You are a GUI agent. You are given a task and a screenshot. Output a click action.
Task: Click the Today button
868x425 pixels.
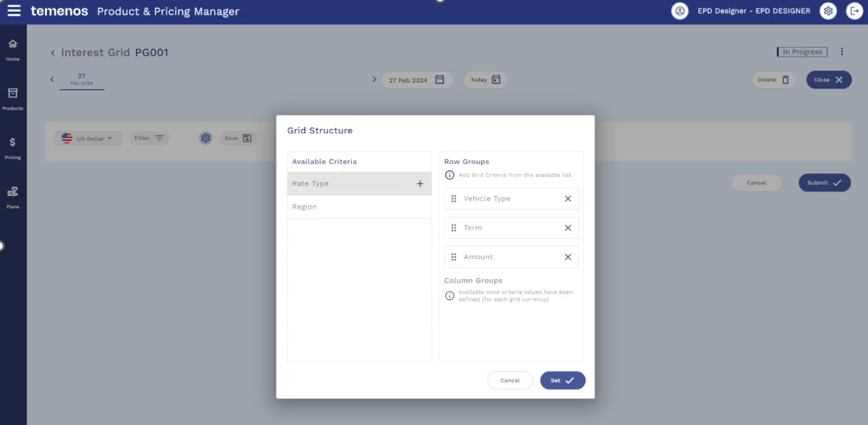pyautogui.click(x=485, y=80)
